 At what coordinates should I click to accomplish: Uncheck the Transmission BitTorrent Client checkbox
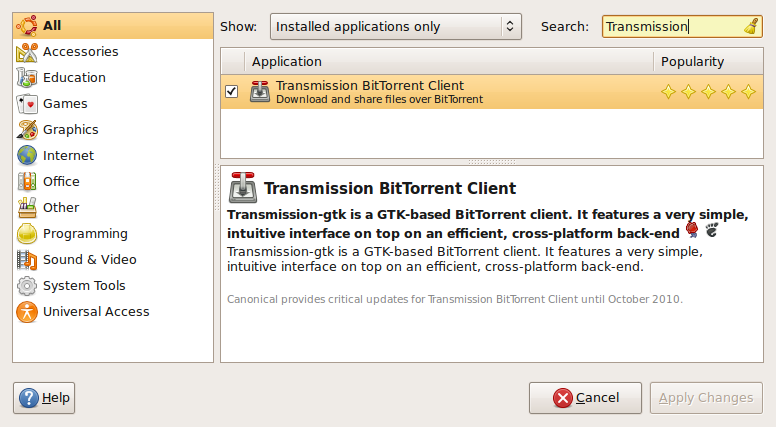[x=232, y=92]
